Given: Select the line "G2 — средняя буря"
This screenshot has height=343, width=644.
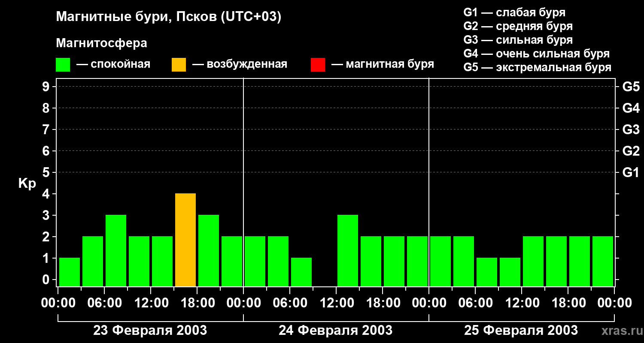Looking at the screenshot, I should coord(518,26).
